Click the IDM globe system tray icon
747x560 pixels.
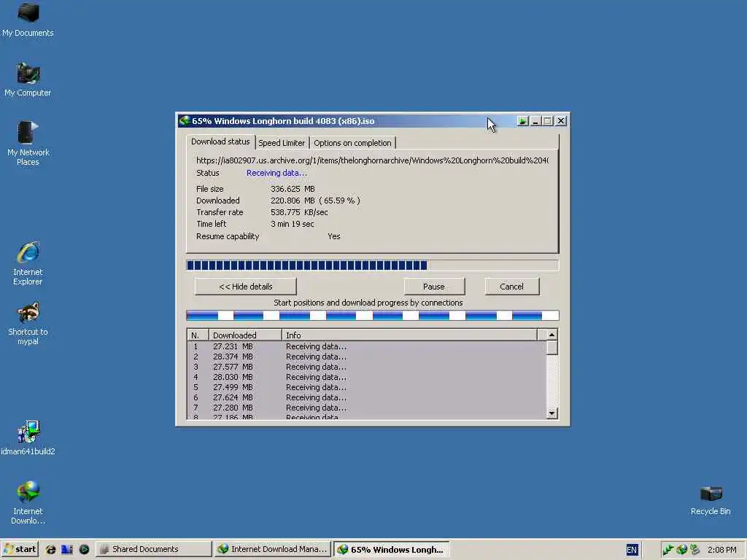[682, 550]
